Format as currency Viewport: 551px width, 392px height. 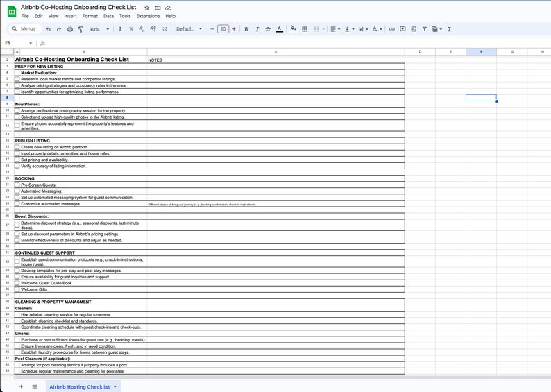[120, 29]
